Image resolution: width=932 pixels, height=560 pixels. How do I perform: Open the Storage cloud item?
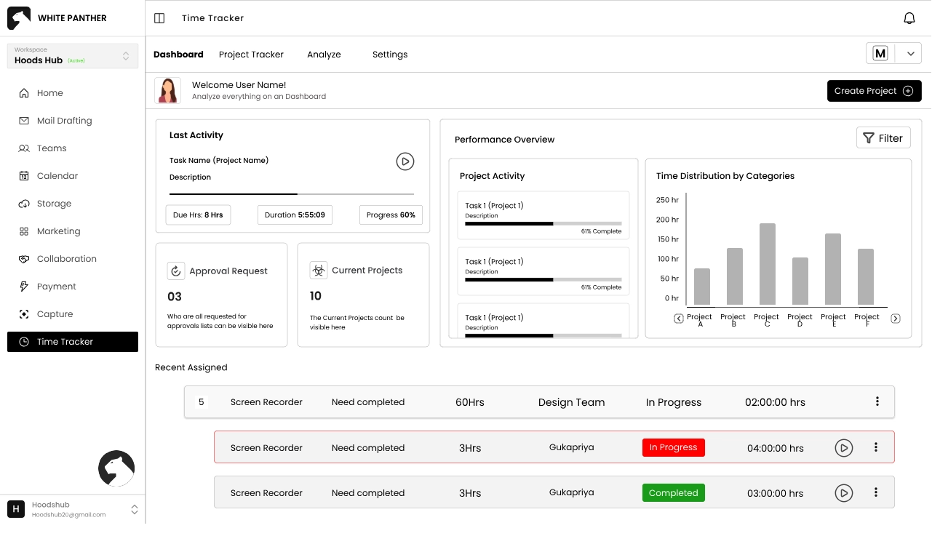pos(54,204)
